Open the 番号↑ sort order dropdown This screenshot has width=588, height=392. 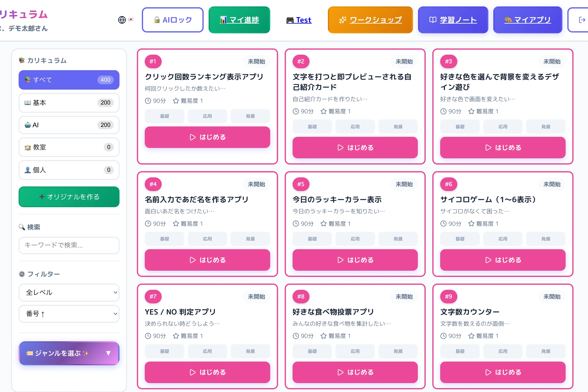tap(69, 314)
